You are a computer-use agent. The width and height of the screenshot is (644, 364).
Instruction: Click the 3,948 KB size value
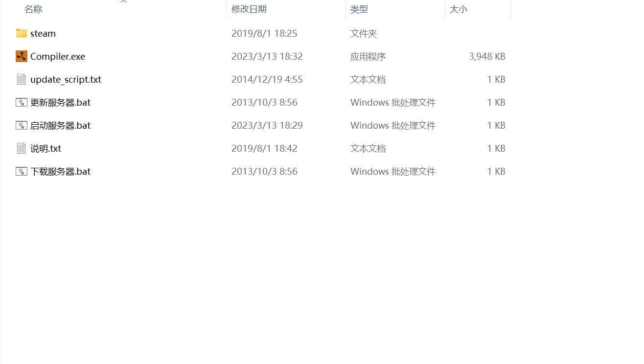coord(487,56)
